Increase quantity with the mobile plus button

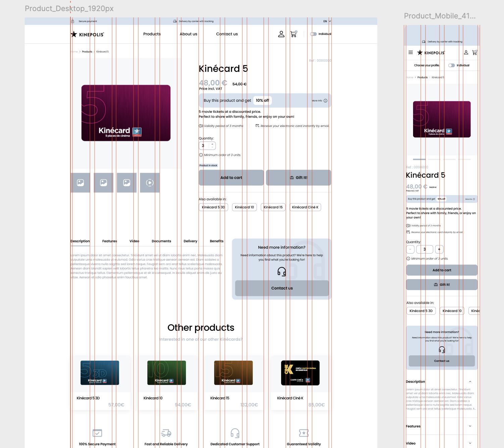(439, 249)
